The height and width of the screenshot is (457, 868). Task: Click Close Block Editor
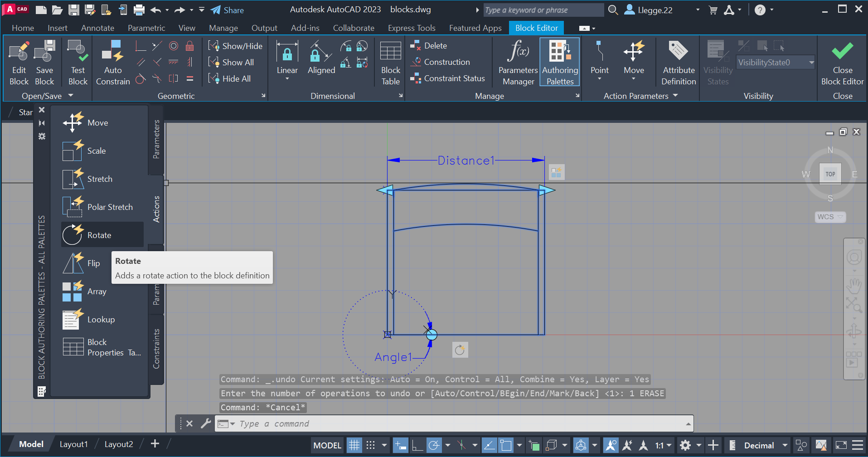click(842, 63)
